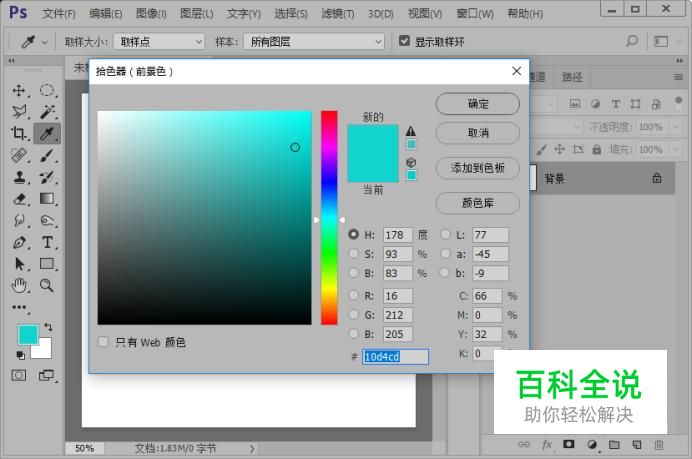The height and width of the screenshot is (459, 692).
Task: Swap foreground and background colors
Action: [48, 327]
